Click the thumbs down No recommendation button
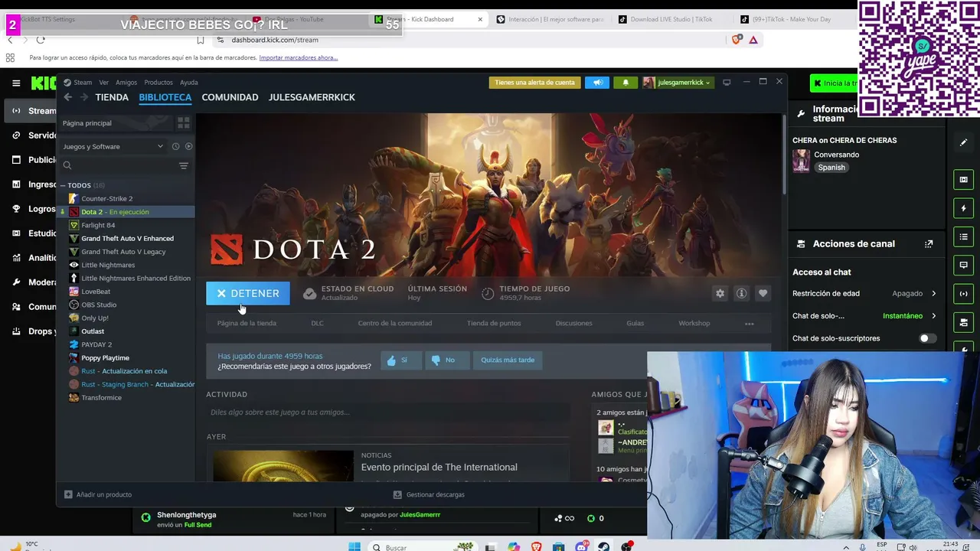Viewport: 980px width, 551px height. click(x=447, y=360)
